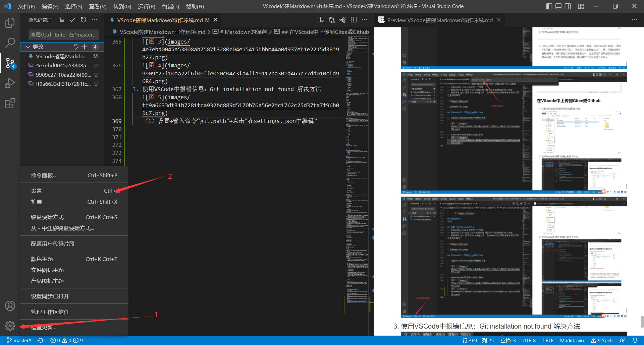Image resolution: width=644 pixels, height=345 pixels.
Task: Open the Run and Debug view
Action: (10, 83)
